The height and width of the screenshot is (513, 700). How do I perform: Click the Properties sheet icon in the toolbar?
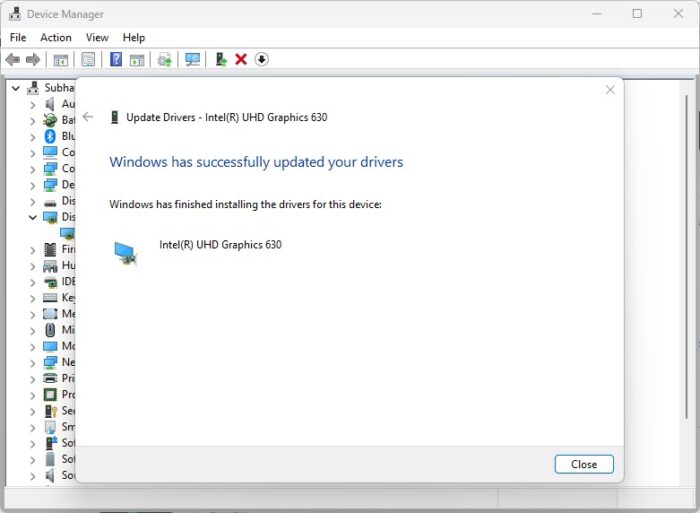click(88, 60)
